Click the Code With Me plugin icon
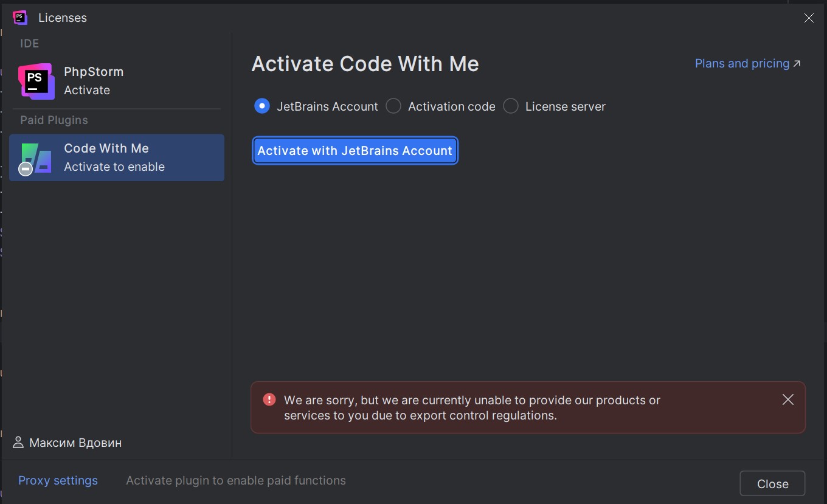Viewport: 827px width, 504px height. coord(36,158)
